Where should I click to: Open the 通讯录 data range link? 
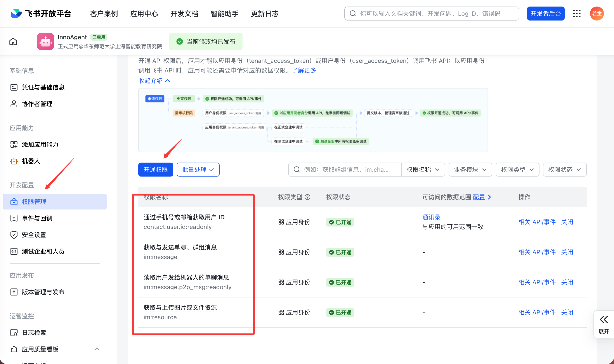pos(431,217)
